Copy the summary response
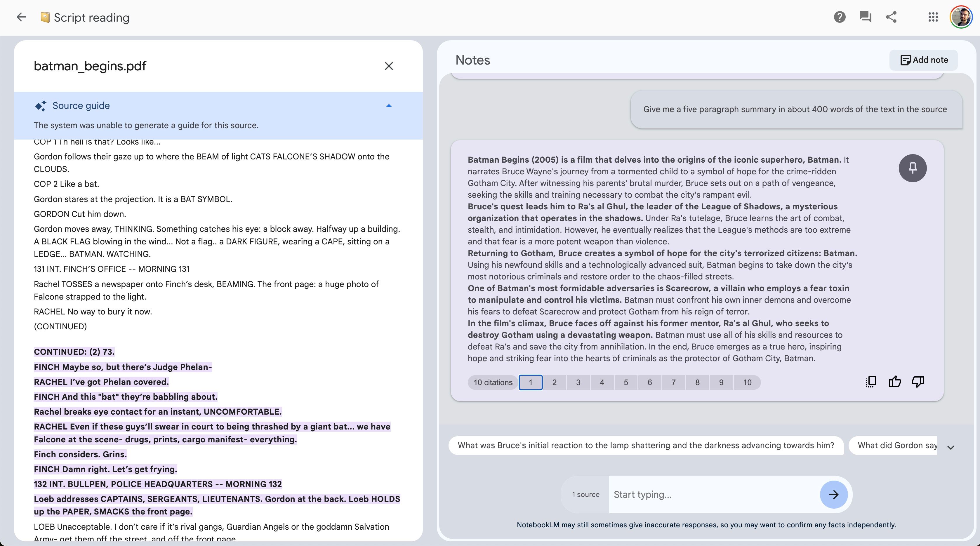 (871, 382)
